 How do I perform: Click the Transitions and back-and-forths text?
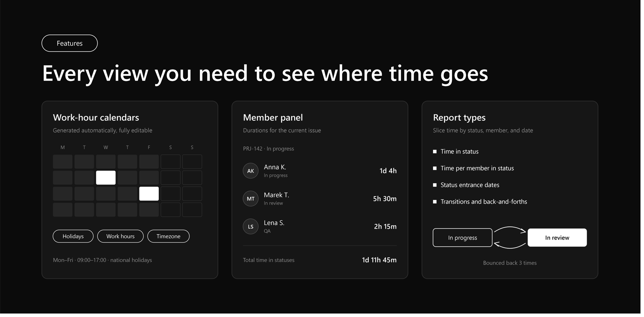tap(484, 202)
